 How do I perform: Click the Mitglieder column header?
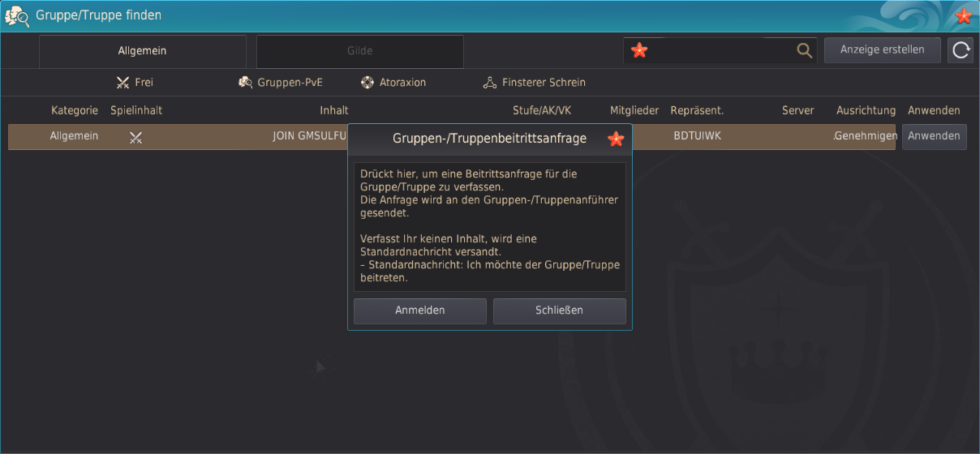click(x=634, y=110)
